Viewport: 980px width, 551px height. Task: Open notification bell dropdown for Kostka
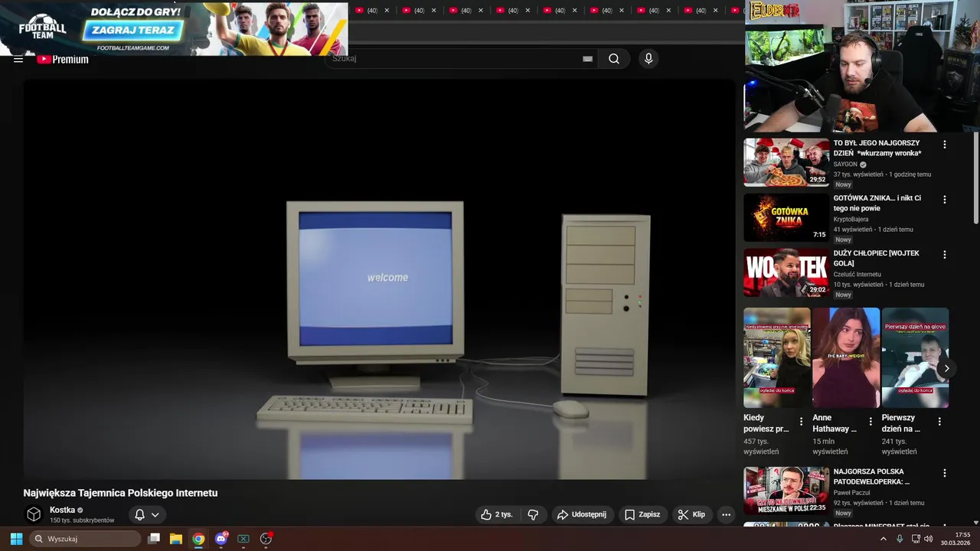[147, 515]
